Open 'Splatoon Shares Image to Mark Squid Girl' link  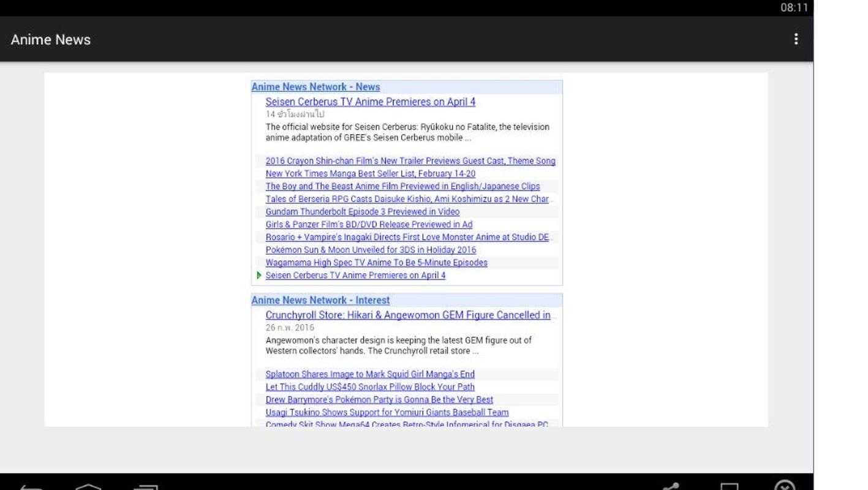tap(370, 374)
